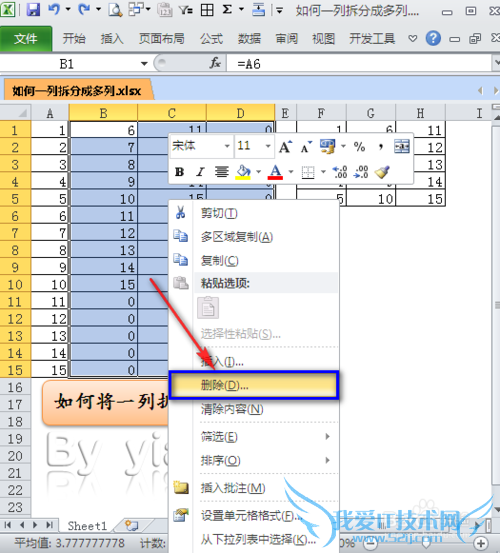
Task: Toggle Bold in mini toolbar
Action: [179, 172]
